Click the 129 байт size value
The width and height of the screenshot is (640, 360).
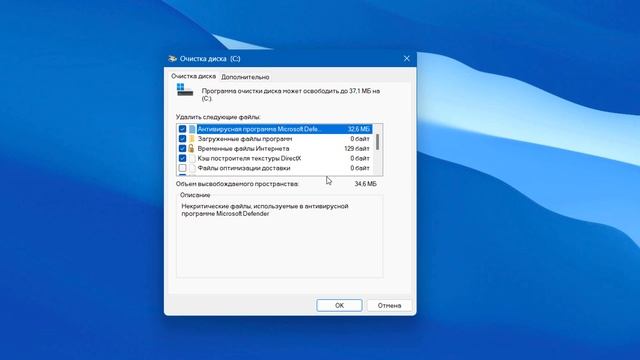point(357,149)
